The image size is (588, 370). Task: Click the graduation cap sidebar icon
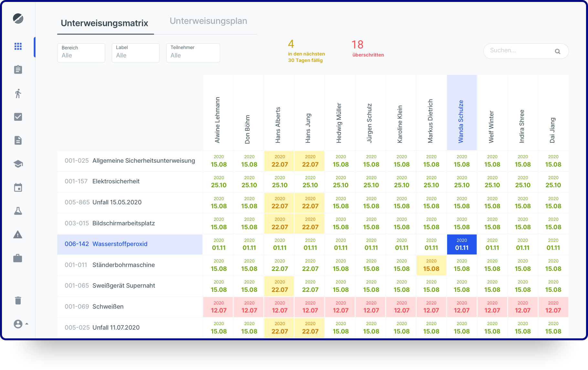(18, 164)
